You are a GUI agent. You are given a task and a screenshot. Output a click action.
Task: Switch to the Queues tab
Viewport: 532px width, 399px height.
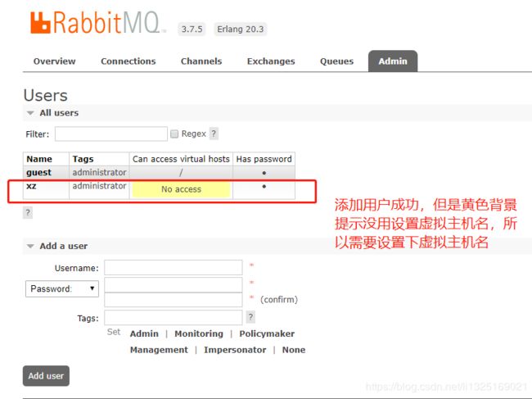tap(336, 61)
